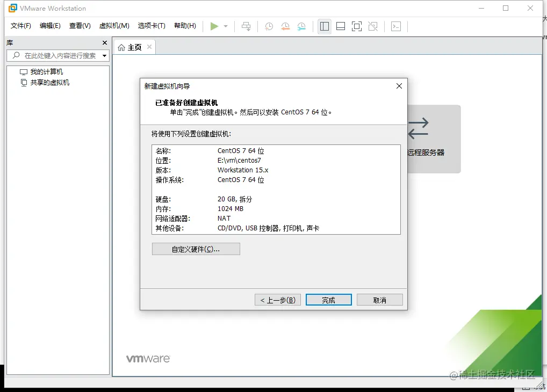547x392 pixels.
Task: Expand the library search dropdown arrow
Action: point(104,55)
